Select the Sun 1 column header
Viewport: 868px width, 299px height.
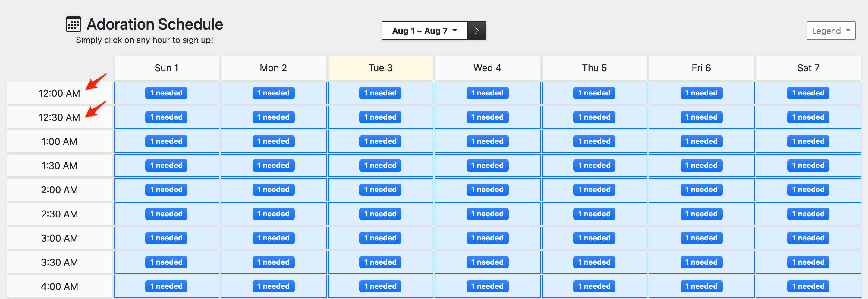point(166,68)
